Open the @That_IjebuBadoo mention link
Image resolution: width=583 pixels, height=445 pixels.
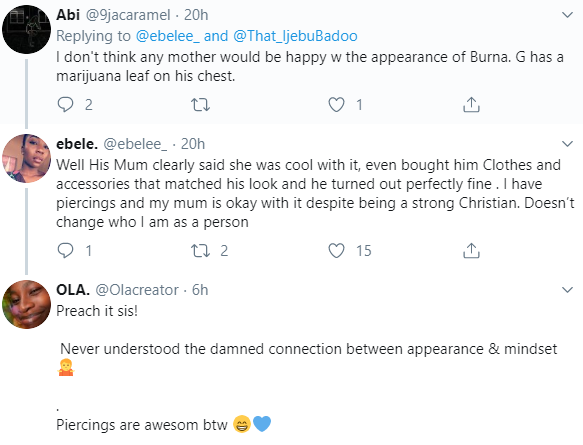(295, 36)
